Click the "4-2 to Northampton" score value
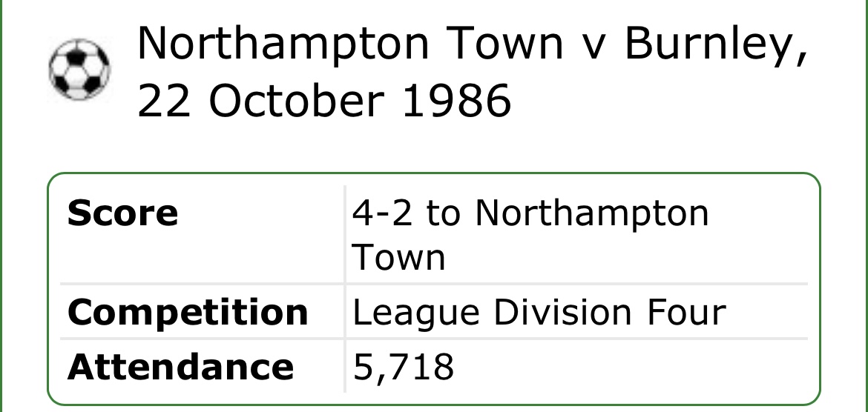 click(x=530, y=214)
